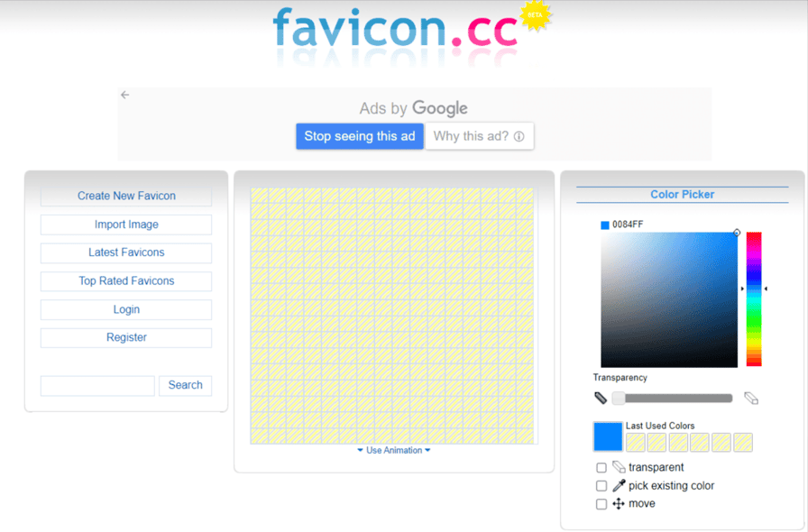Click the eraser icon next to 'transparent'

618,467
